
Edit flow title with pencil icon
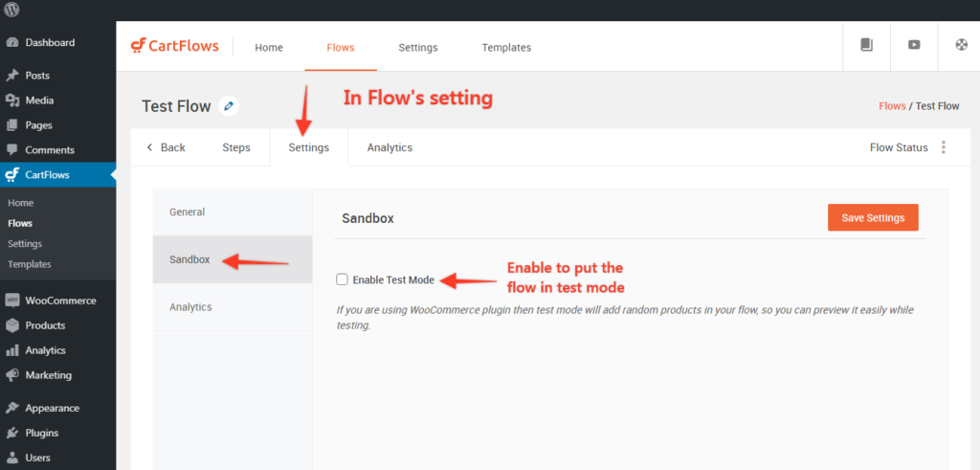pos(229,106)
